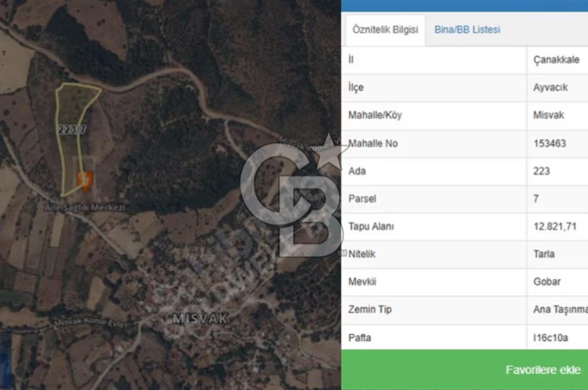Screen dimensions: 588x390
Task: Click the Misvak Küme Evler map label
Action: point(92,322)
